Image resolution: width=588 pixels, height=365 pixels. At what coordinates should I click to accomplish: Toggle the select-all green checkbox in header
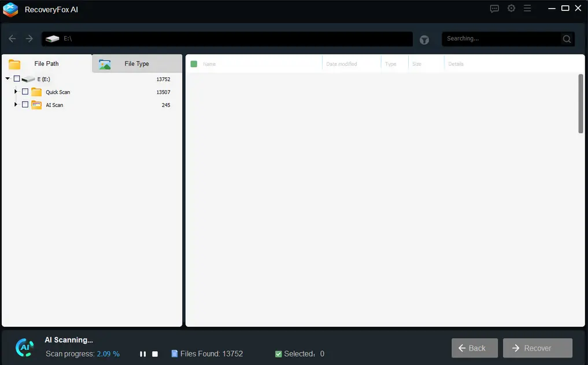click(194, 64)
